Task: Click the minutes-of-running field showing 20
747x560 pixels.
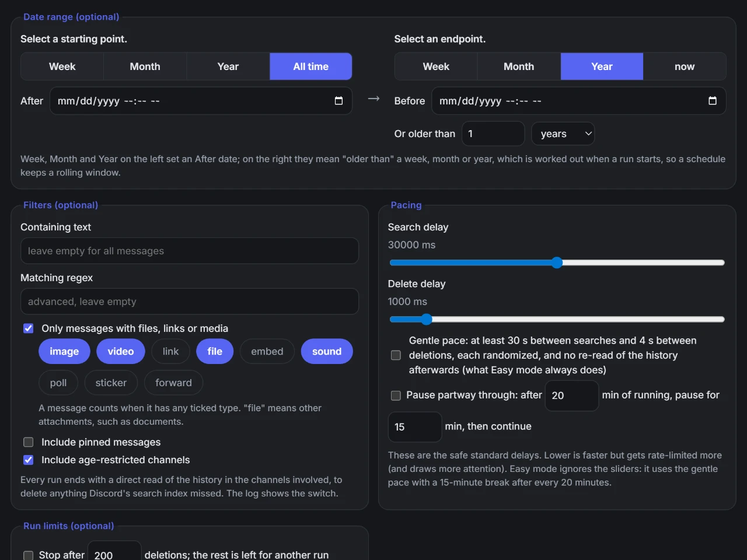Action: [572, 395]
